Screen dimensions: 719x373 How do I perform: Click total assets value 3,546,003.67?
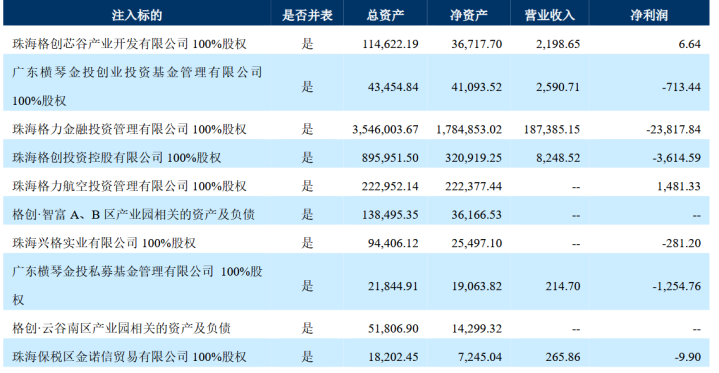point(385,129)
